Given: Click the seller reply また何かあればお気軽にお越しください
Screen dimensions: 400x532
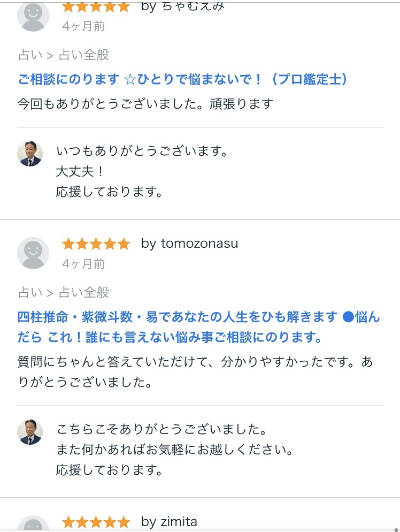Looking at the screenshot, I should point(175,450).
